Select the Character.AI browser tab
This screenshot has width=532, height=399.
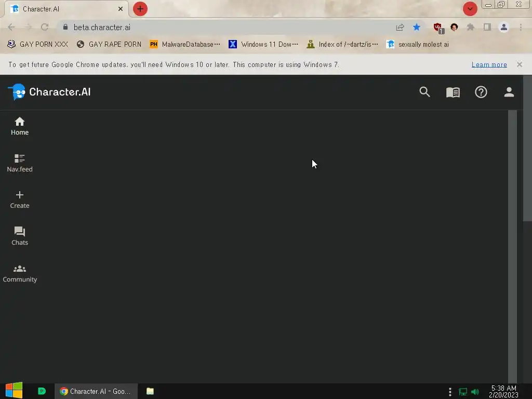(x=66, y=9)
